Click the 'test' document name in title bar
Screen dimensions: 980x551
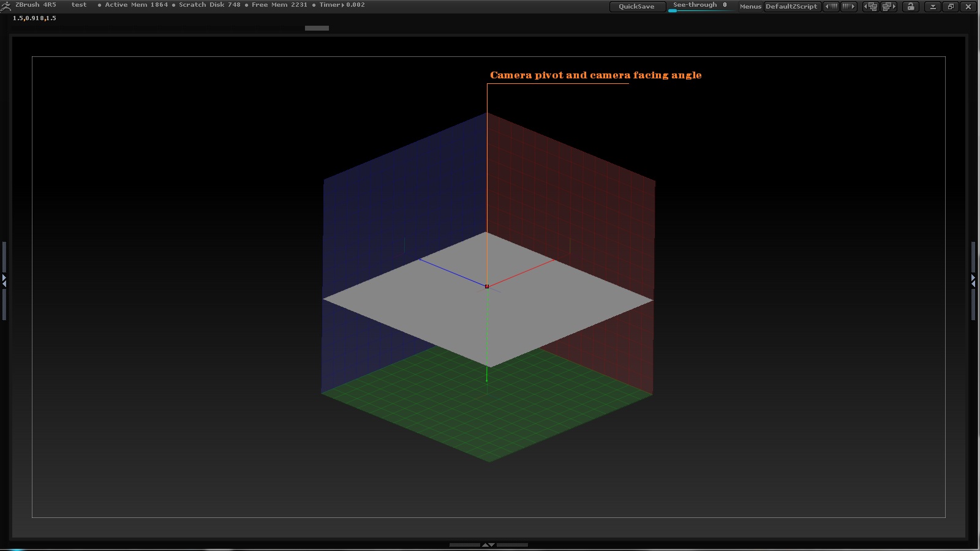79,5
